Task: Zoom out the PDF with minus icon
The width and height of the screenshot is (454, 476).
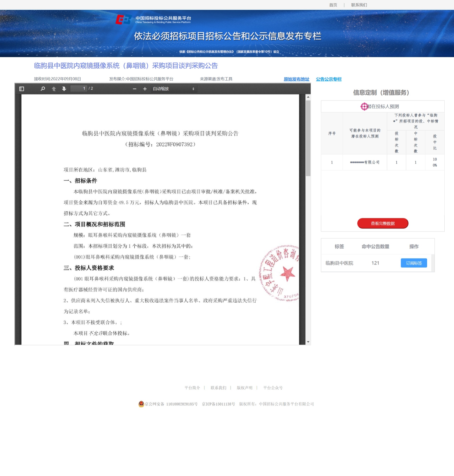Action: pyautogui.click(x=135, y=89)
